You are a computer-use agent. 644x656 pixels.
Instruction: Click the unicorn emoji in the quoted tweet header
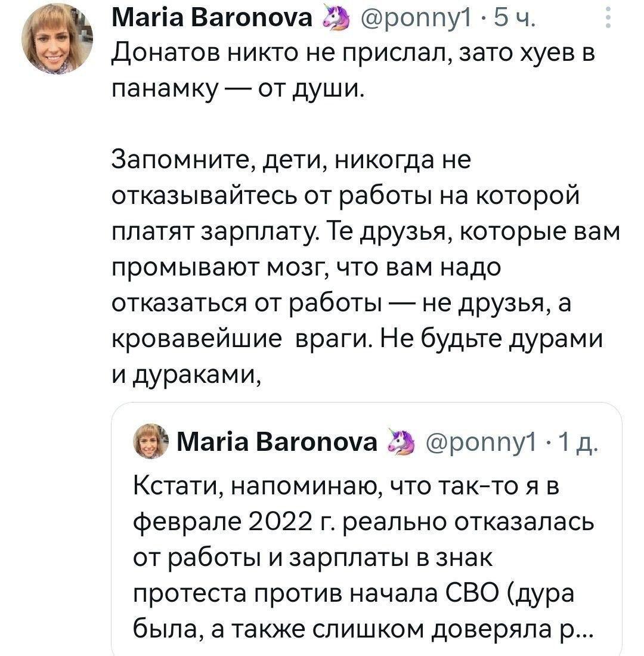(401, 442)
